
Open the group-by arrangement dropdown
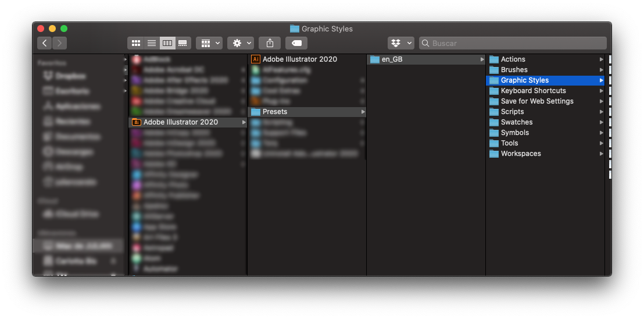209,43
